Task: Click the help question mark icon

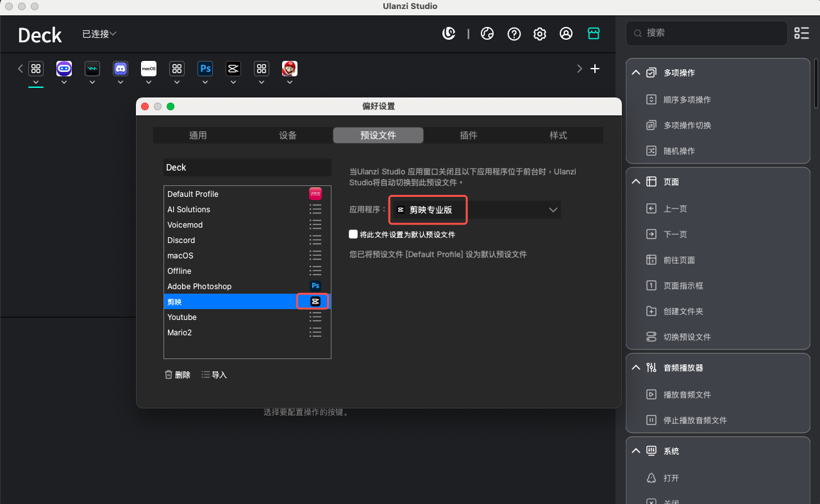Action: click(514, 34)
